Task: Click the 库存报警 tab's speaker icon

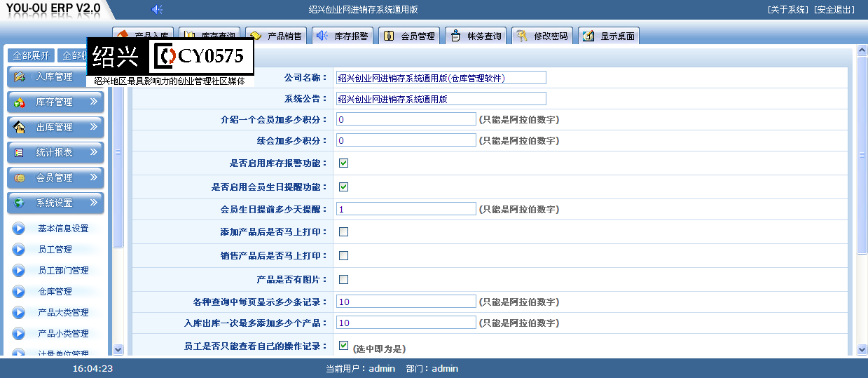Action: pos(322,36)
